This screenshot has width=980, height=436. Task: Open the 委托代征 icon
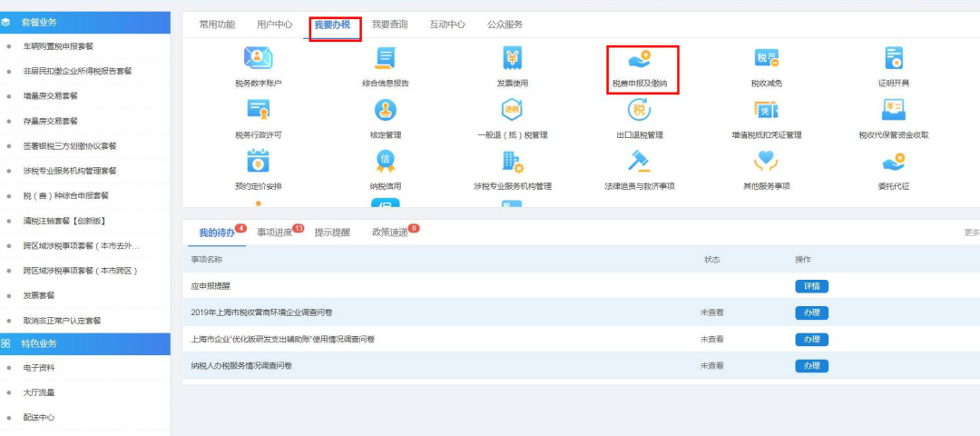tap(893, 162)
